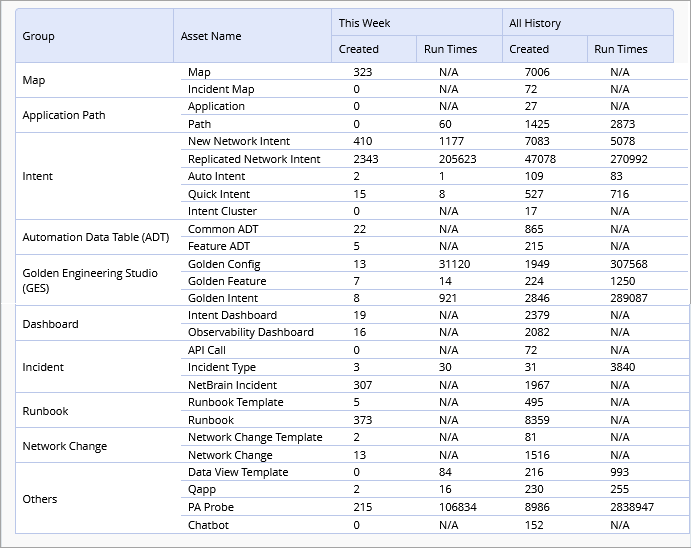691x548 pixels.
Task: Select the Intent group cell
Action: [38, 176]
